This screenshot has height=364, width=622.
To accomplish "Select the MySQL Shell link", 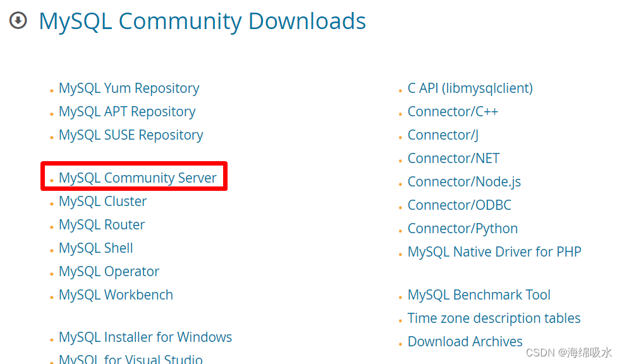I will pos(96,248).
